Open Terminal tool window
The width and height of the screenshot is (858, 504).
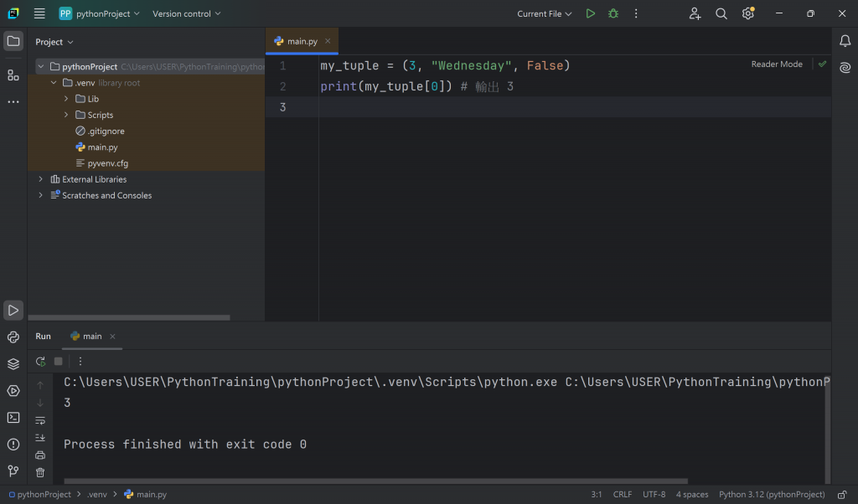click(x=13, y=418)
